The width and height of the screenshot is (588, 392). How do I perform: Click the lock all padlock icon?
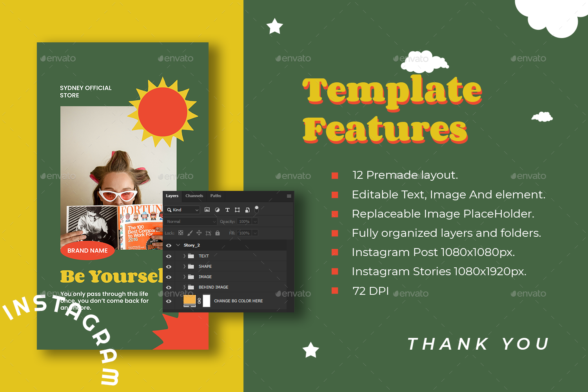pyautogui.click(x=218, y=233)
